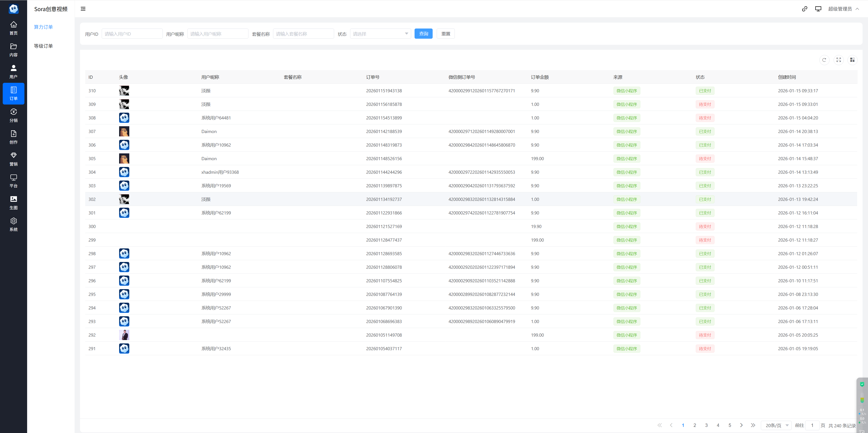The width and height of the screenshot is (868, 433).
Task: Go to page 3 in pagination
Action: click(706, 425)
